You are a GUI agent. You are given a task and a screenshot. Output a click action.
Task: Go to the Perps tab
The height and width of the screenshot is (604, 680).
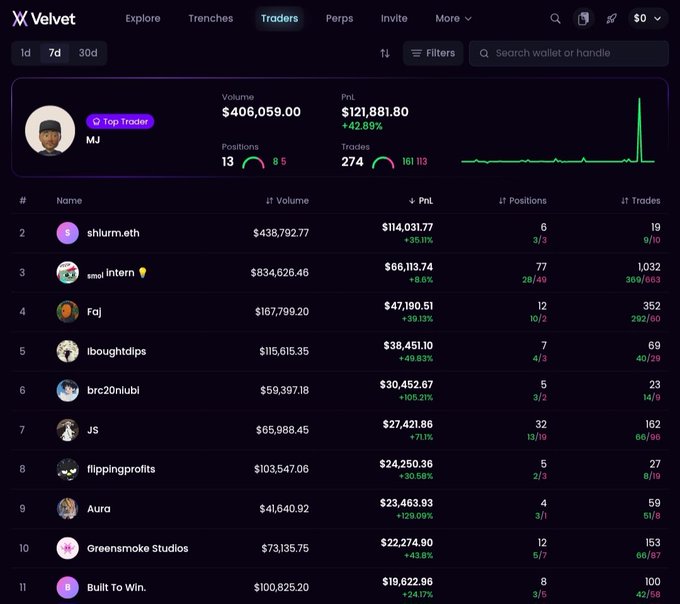pyautogui.click(x=340, y=19)
